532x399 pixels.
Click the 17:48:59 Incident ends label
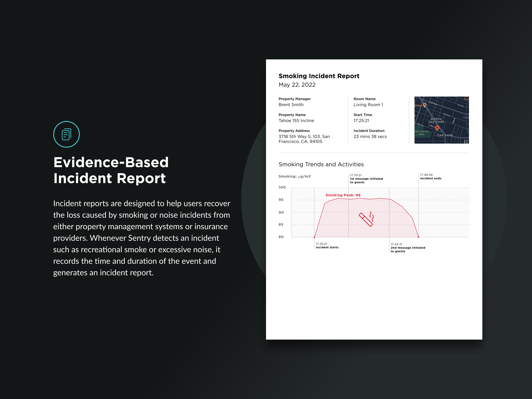click(x=430, y=177)
